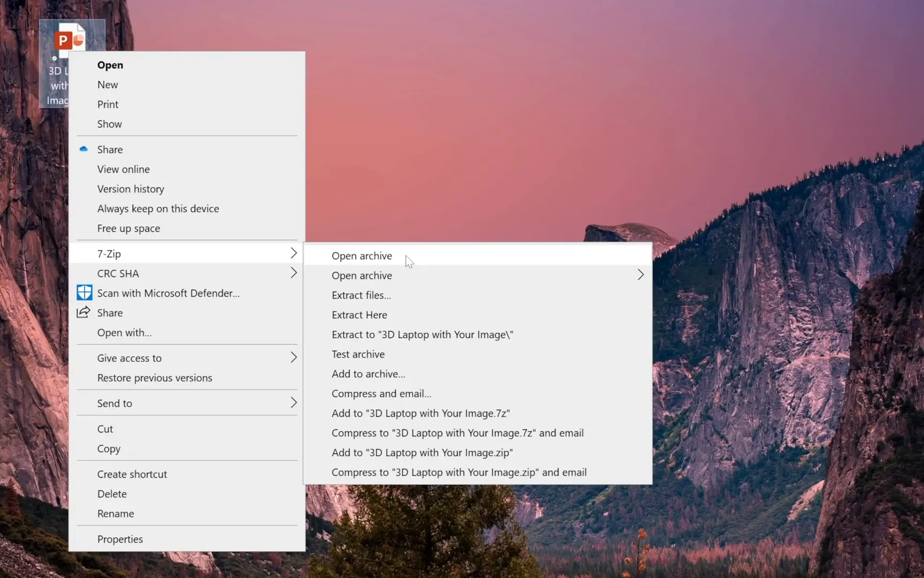Click the highlighted Open archive entry
Screen dimensions: 924x578
click(478, 256)
